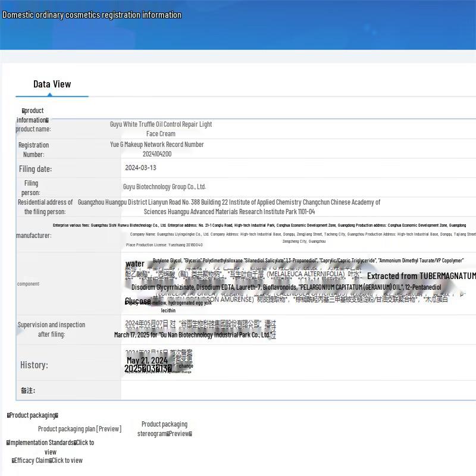476x476 pixels.
Task: Select the registration number 2024104200
Action: (157, 154)
